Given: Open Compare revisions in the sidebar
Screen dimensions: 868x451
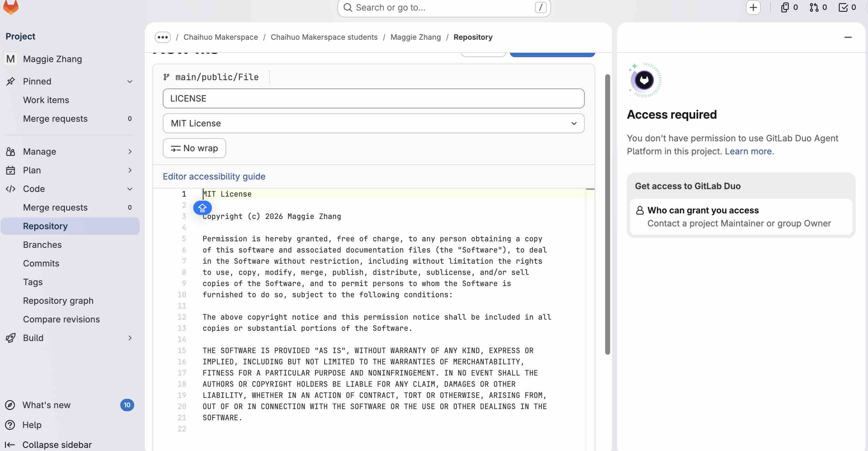Looking at the screenshot, I should [x=70, y=319].
